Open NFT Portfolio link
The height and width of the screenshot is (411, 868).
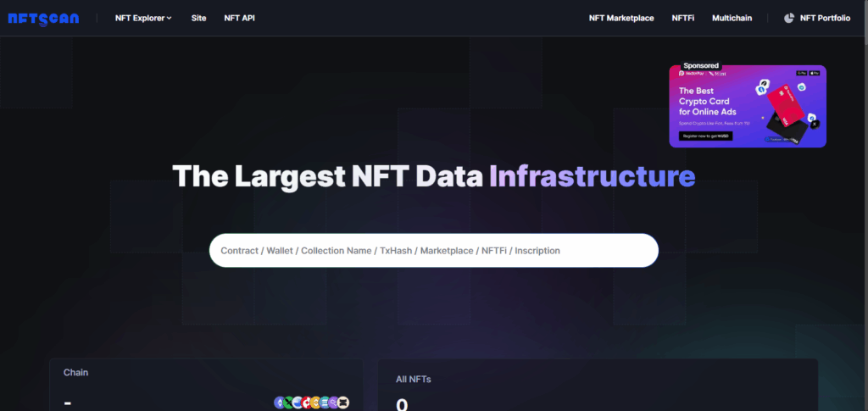coord(825,19)
